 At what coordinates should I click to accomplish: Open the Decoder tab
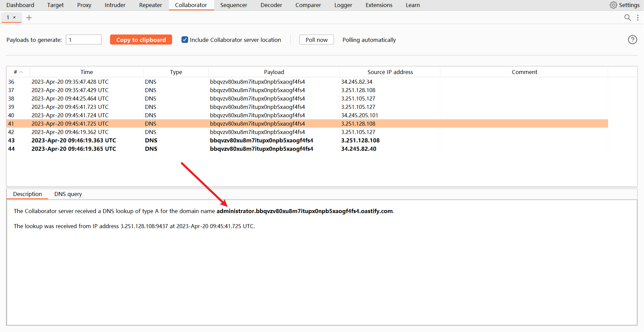(x=271, y=5)
